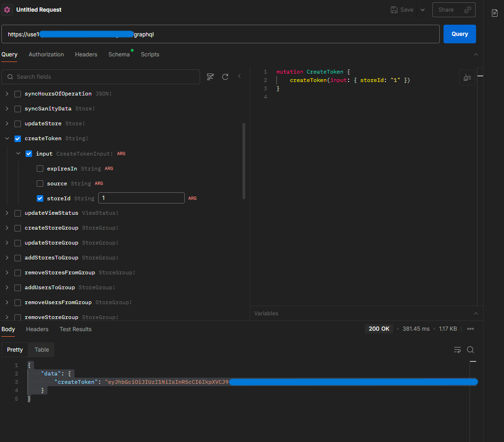The width and height of the screenshot is (504, 442).
Task: Check the syncSanityData checkbox
Action: tap(18, 109)
